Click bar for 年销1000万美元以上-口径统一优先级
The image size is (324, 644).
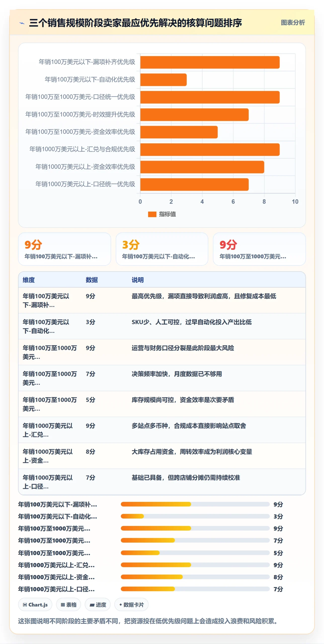pos(194,184)
